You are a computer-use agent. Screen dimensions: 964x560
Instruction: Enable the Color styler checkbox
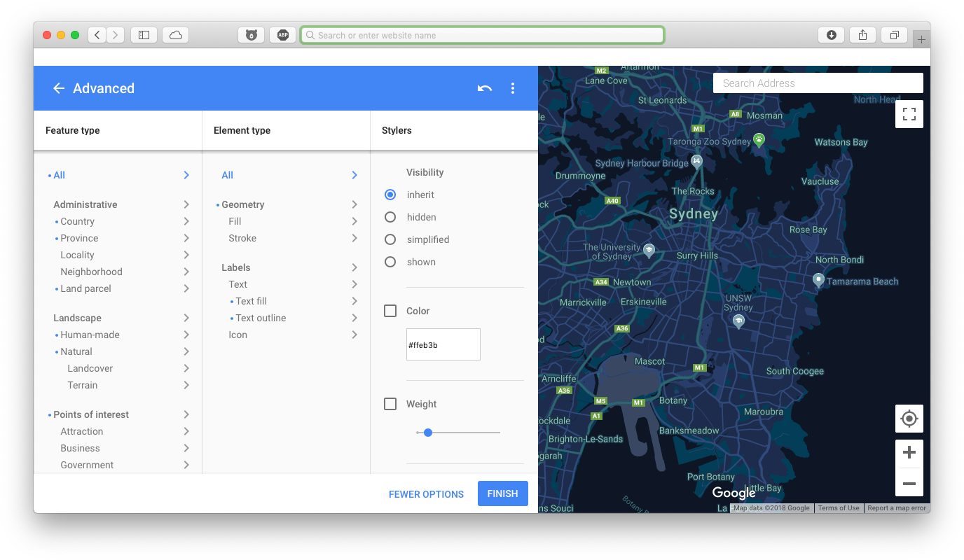[390, 311]
